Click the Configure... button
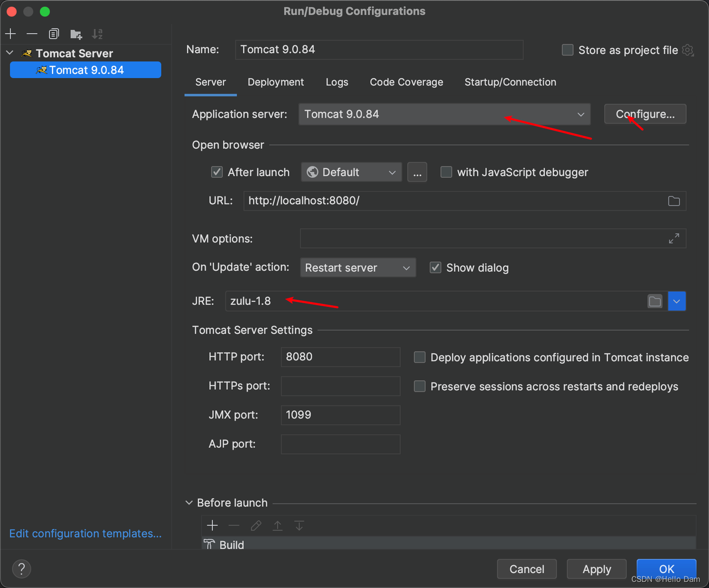This screenshot has width=709, height=588. (x=645, y=114)
